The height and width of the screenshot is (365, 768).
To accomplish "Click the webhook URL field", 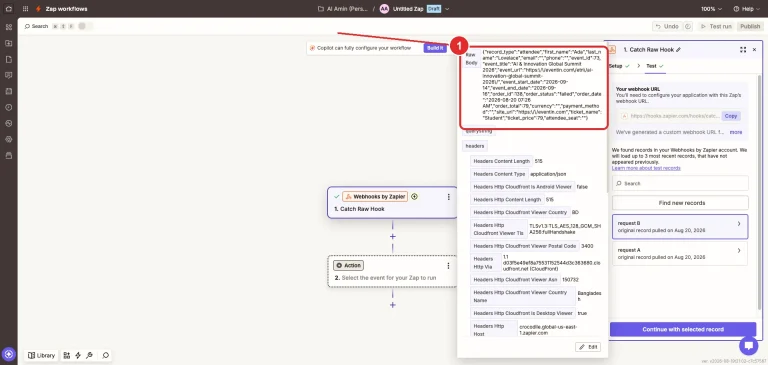I will coord(670,116).
